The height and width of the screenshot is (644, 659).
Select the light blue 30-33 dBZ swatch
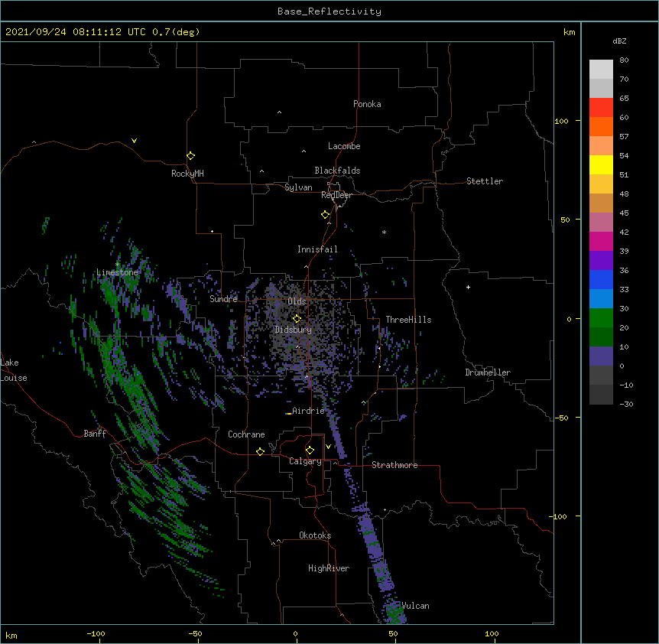pyautogui.click(x=601, y=299)
